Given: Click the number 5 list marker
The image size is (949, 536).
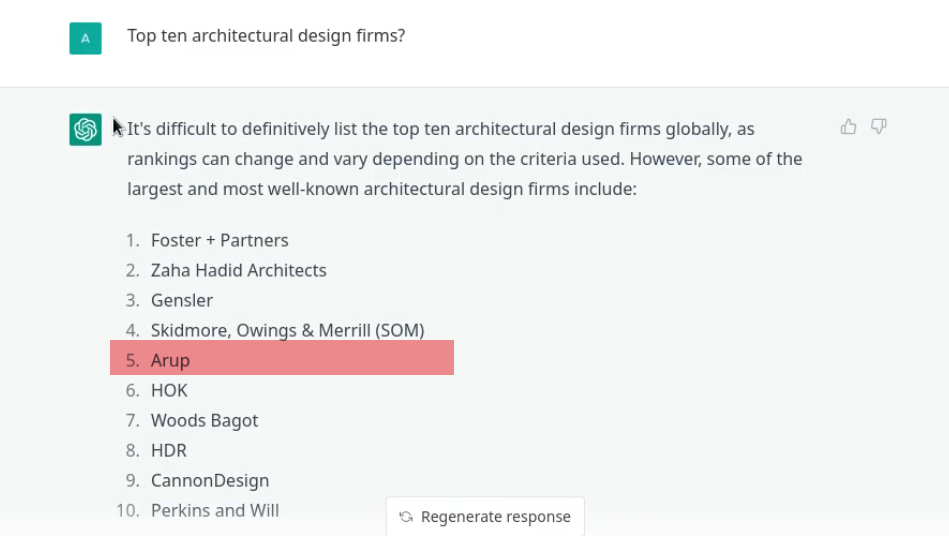Looking at the screenshot, I should tap(133, 361).
